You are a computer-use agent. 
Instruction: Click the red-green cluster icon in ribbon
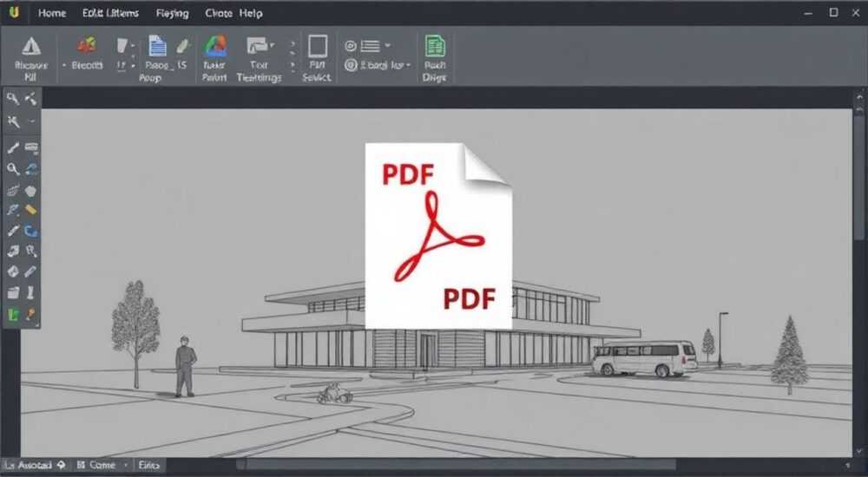tap(87, 45)
